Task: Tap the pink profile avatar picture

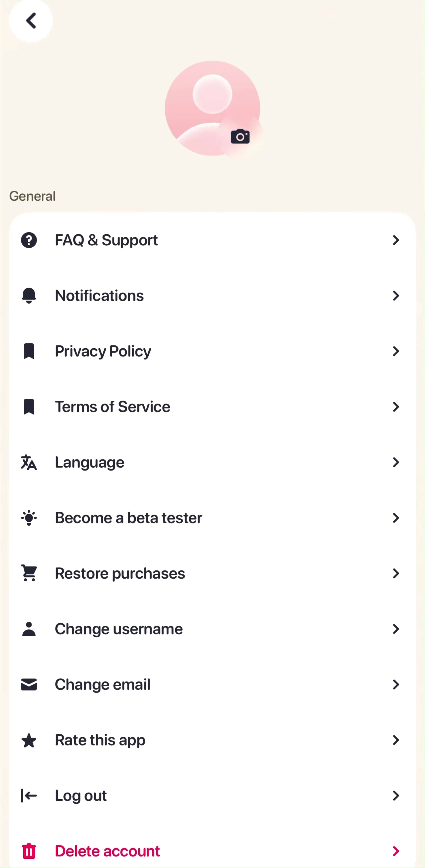Action: tap(212, 108)
